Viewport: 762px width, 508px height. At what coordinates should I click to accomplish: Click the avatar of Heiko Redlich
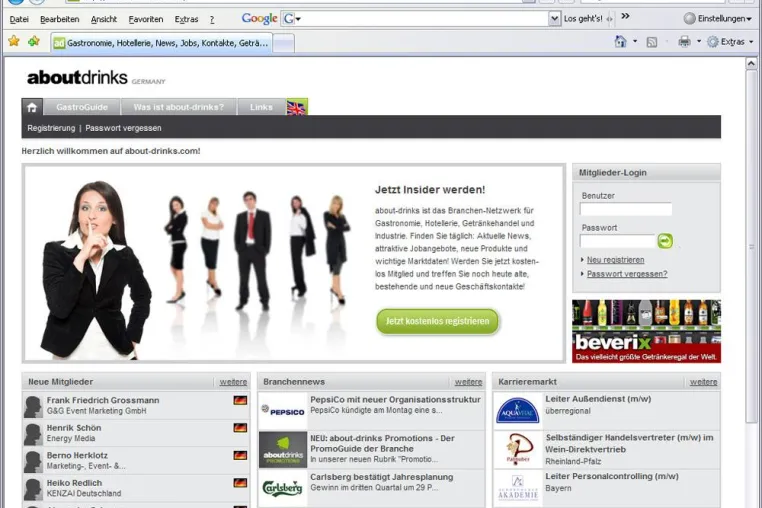pos(34,489)
